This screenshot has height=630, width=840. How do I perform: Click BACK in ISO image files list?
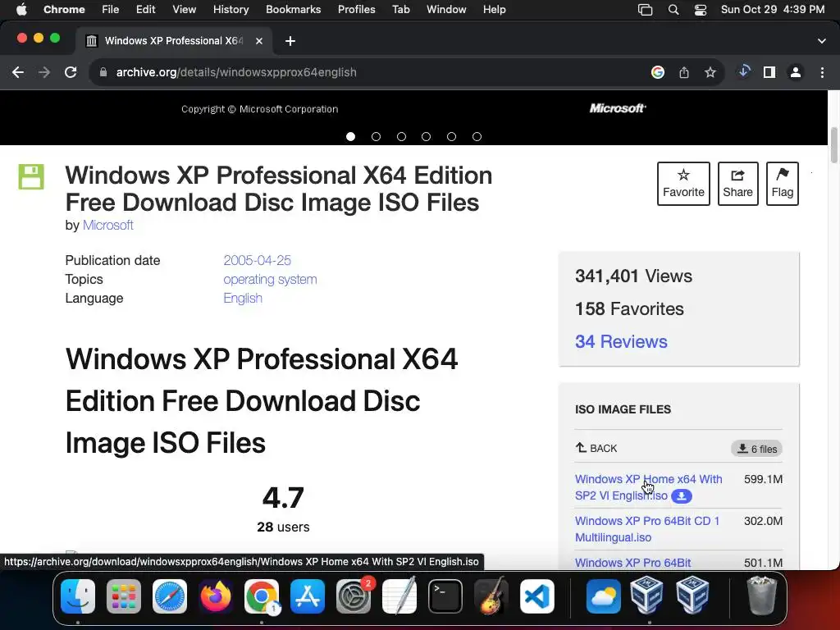(596, 448)
